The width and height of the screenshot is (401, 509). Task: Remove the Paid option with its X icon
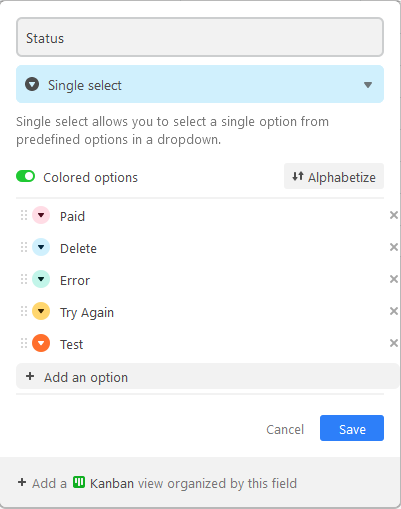[x=394, y=215]
